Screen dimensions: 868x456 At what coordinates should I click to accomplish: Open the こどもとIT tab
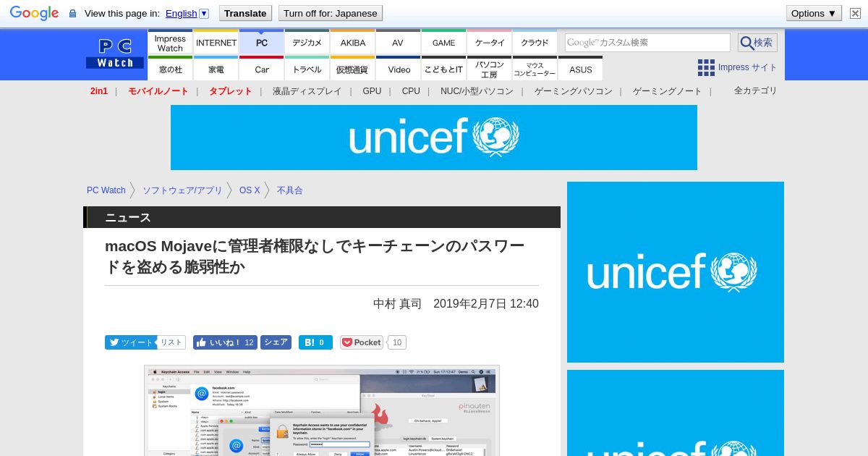(x=443, y=69)
